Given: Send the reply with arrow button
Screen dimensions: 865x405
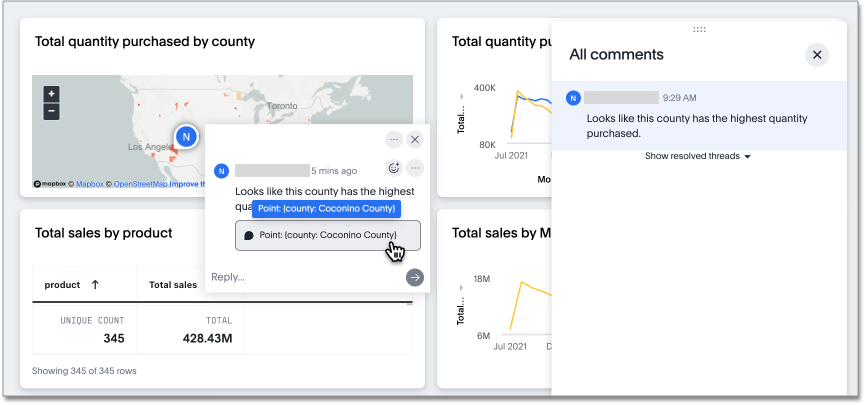Looking at the screenshot, I should click(415, 277).
